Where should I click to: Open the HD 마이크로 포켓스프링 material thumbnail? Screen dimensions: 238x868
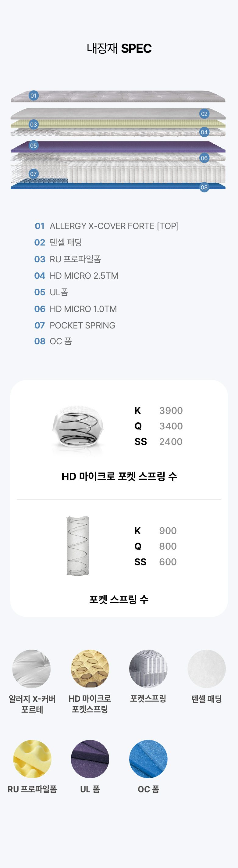(90, 669)
